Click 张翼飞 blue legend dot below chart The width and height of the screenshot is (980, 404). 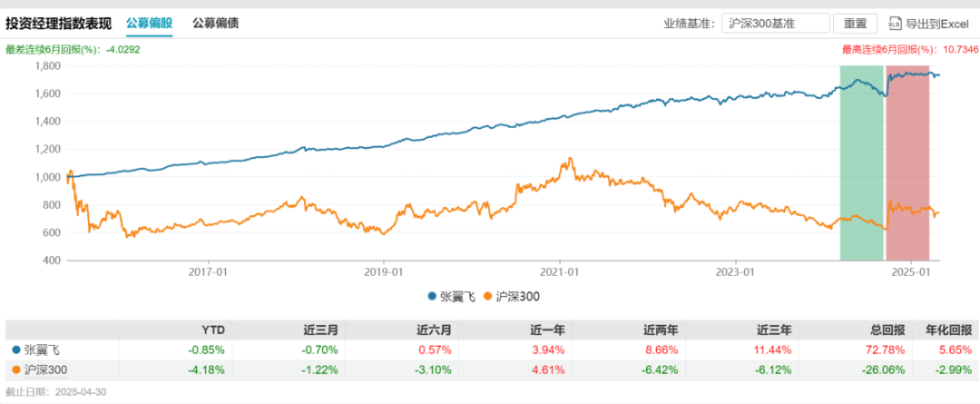(x=432, y=296)
